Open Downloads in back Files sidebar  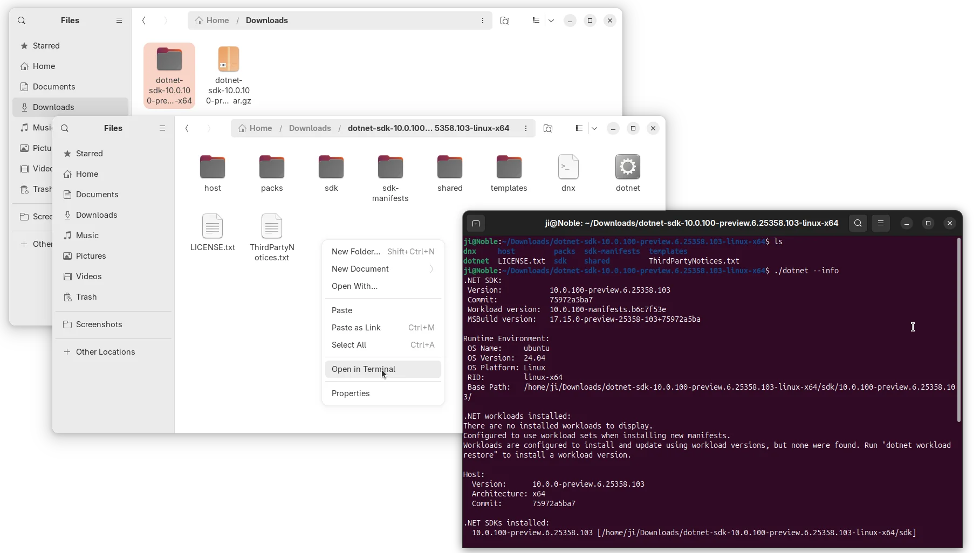click(70, 107)
